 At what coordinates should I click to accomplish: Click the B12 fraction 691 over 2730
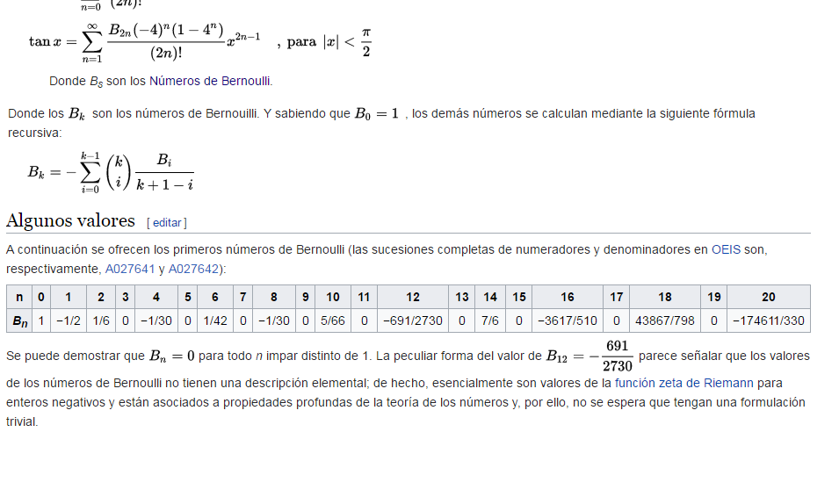pos(617,356)
